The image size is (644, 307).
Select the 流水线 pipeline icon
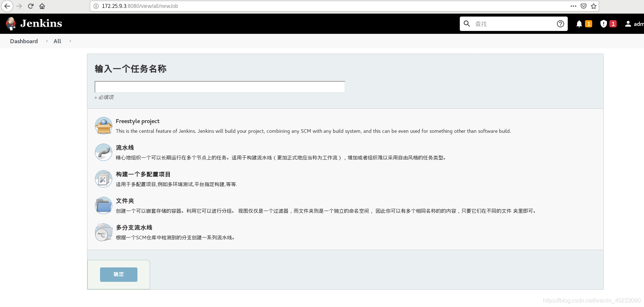tap(104, 153)
